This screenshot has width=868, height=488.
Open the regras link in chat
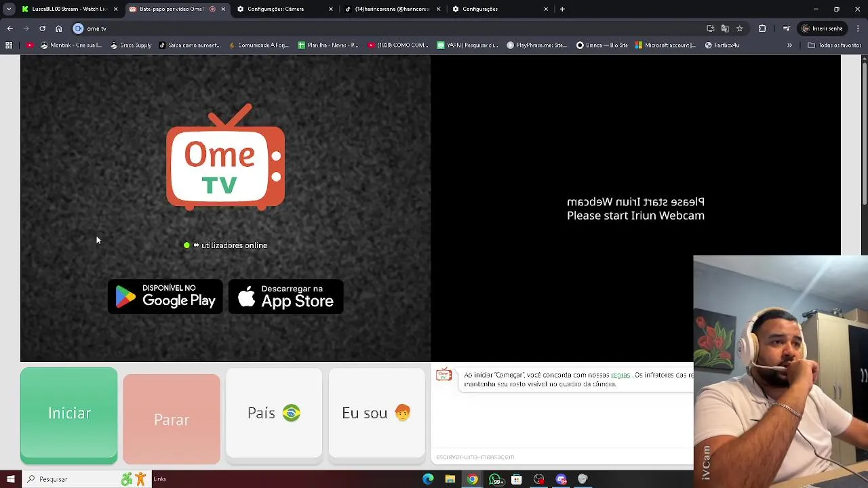tap(620, 375)
